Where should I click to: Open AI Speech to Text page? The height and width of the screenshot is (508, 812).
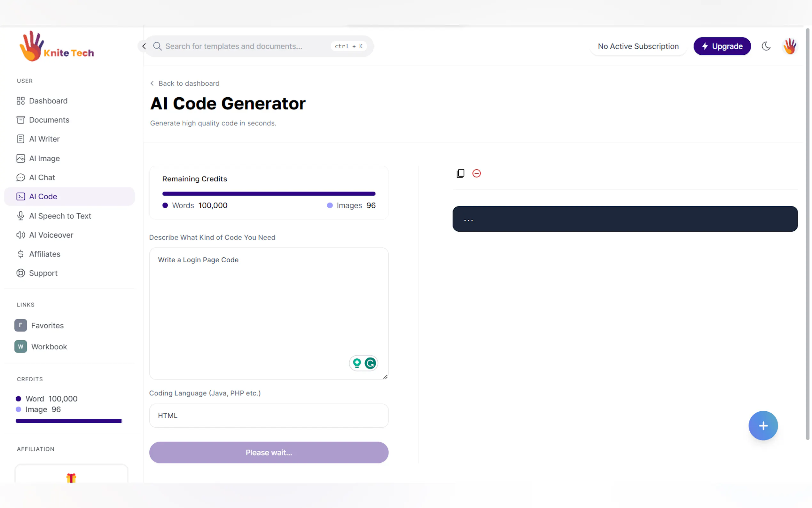click(x=60, y=216)
